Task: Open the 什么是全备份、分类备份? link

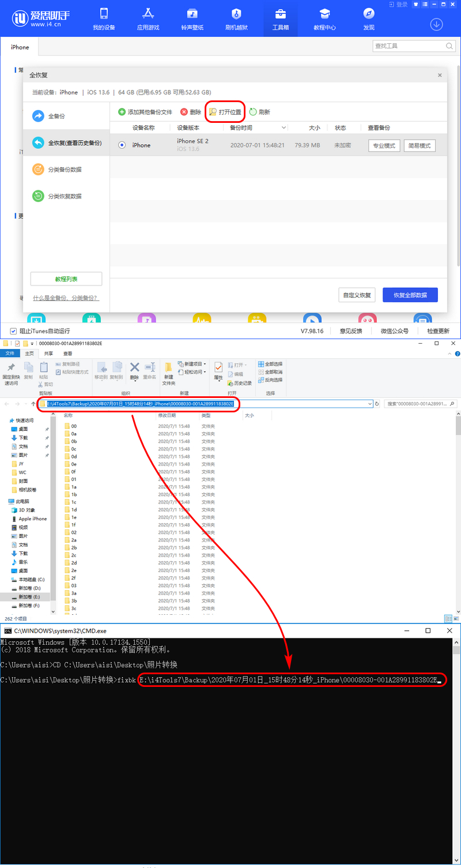Action: (x=65, y=298)
